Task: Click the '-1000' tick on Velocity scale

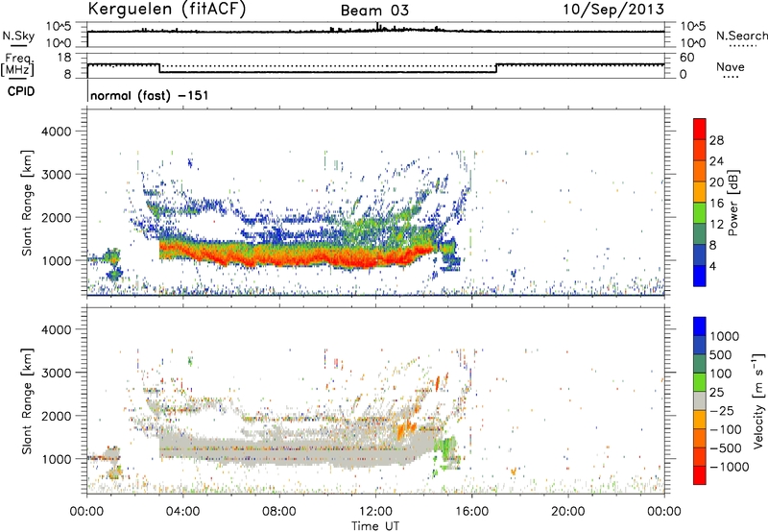Action: click(x=730, y=467)
